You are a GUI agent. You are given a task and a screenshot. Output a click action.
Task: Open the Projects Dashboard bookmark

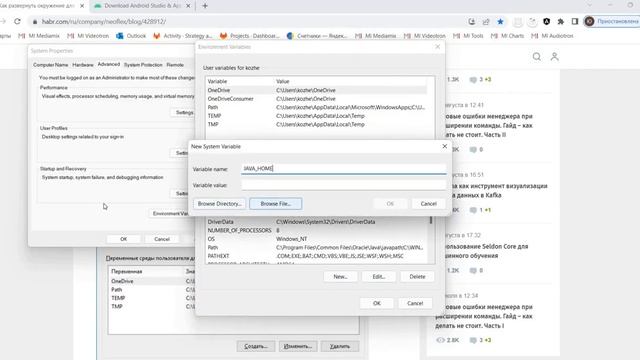point(249,36)
